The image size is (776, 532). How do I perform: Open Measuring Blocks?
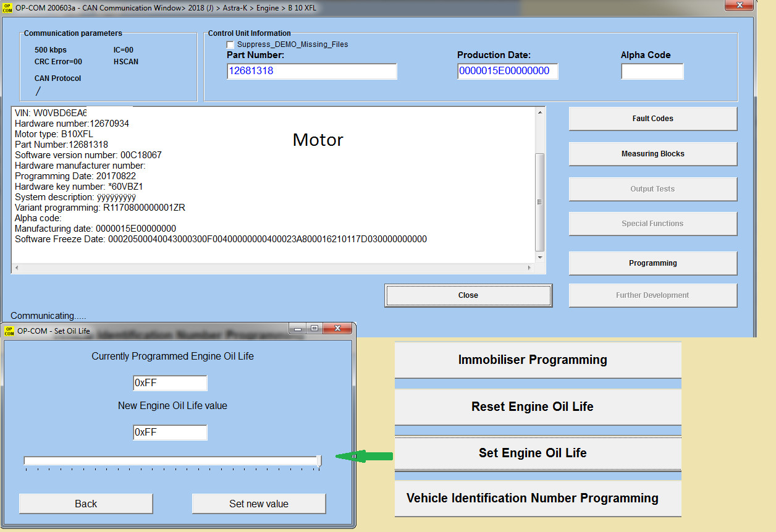click(652, 154)
